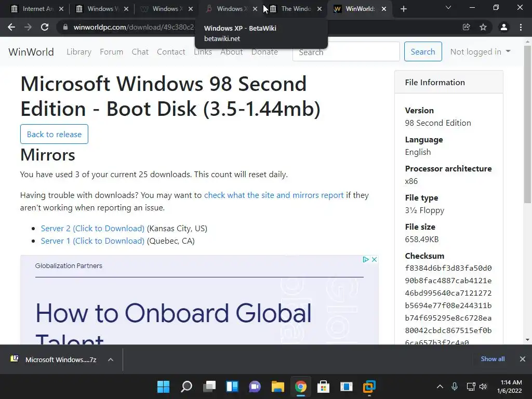Screen dimensions: 532x399
Task: Bookmark this page with star icon
Action: click(483, 27)
